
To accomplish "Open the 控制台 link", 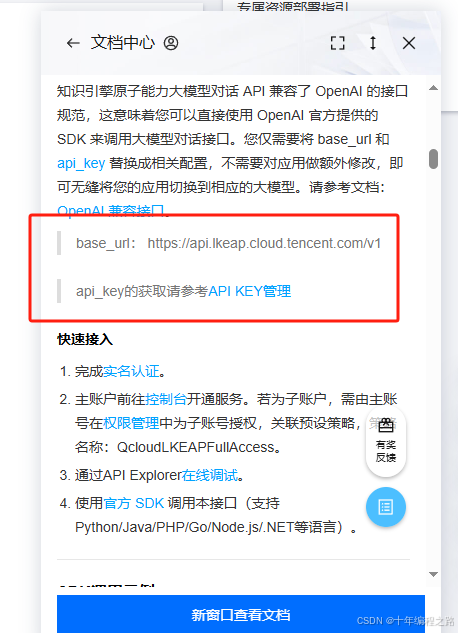I will click(166, 399).
